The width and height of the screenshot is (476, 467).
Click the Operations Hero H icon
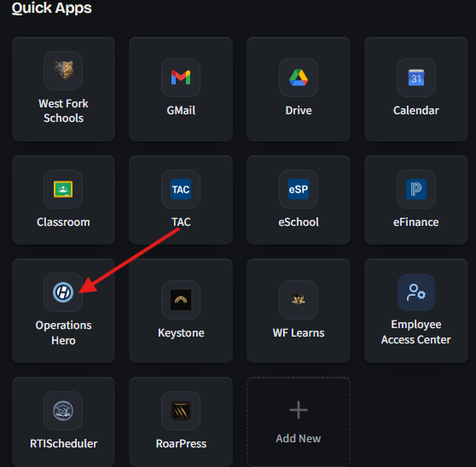(x=63, y=292)
